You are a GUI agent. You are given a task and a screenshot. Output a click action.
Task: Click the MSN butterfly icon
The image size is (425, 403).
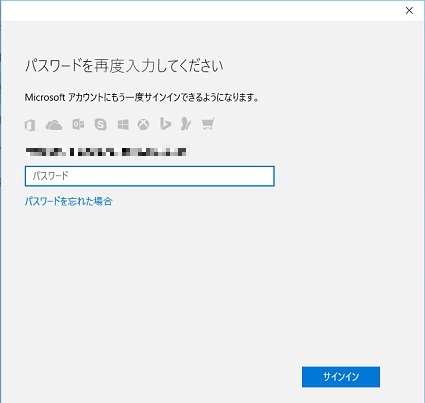point(186,124)
